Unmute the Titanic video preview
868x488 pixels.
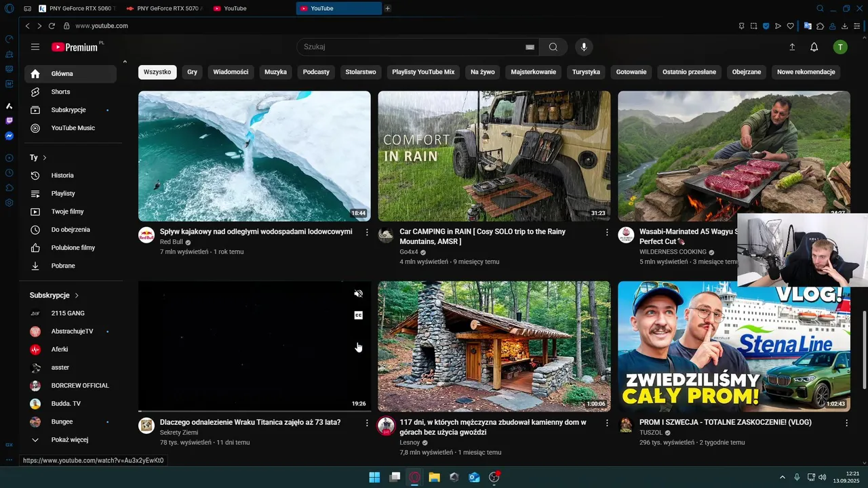[359, 293]
